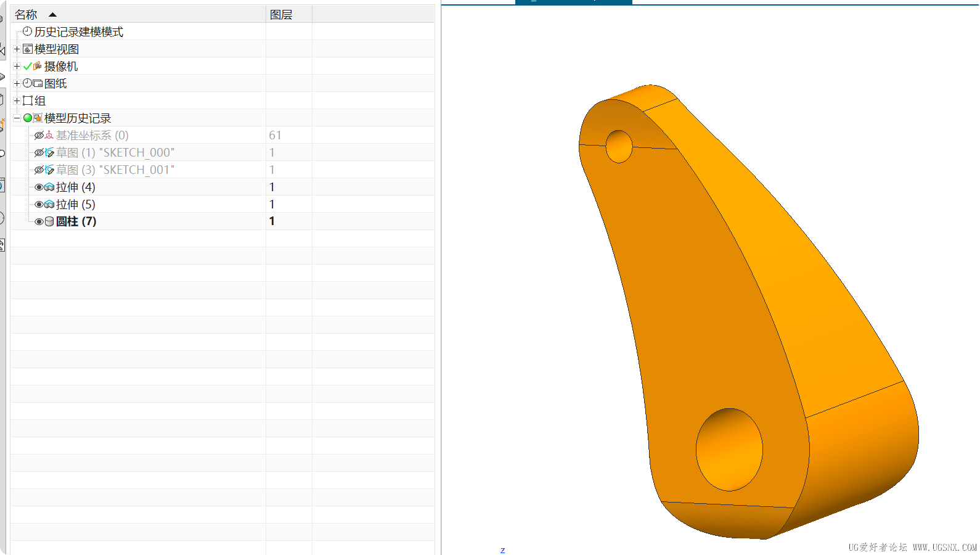This screenshot has width=980, height=555.
Task: Click the layer value 1 of SKETCH_000
Action: pos(272,152)
